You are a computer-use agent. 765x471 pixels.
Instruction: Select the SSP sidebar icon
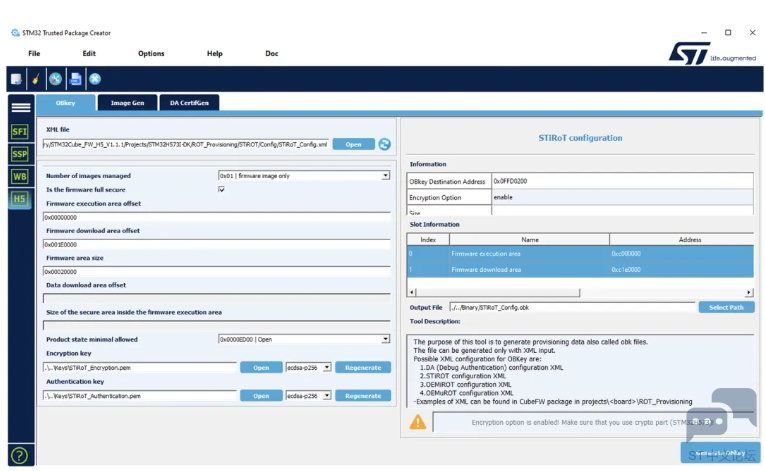[x=20, y=154]
